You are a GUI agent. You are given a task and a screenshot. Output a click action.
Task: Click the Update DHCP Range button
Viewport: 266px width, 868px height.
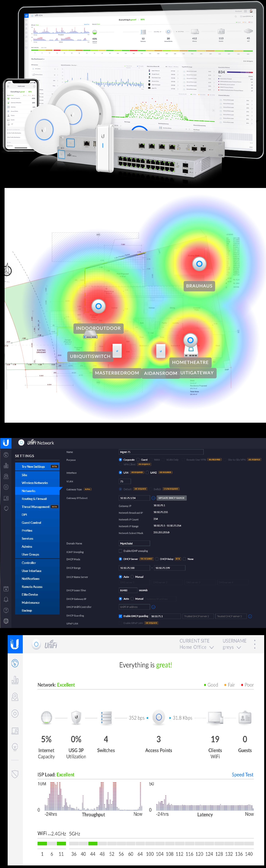[x=171, y=498]
